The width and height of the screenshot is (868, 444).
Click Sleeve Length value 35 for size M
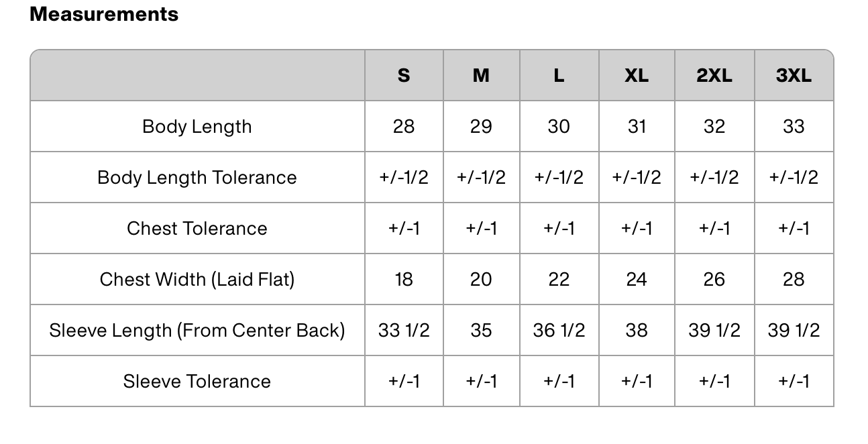pyautogui.click(x=481, y=330)
